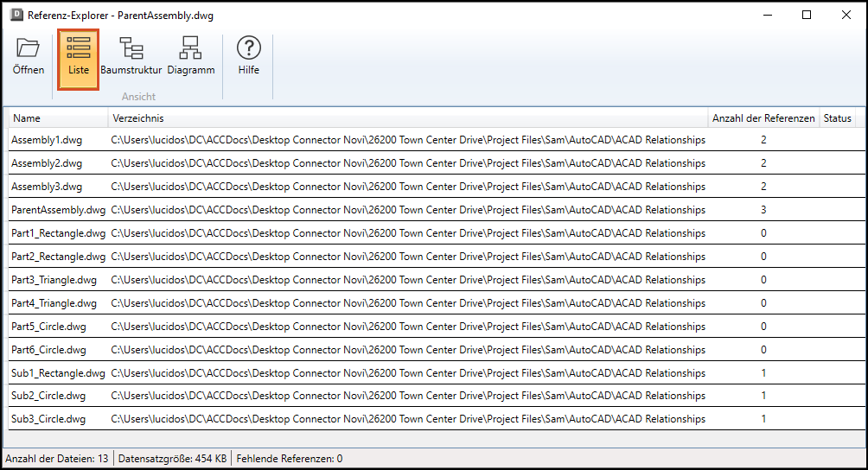Select the Assembly2.dwg row
Viewport: 868px width, 470px height.
click(x=437, y=163)
